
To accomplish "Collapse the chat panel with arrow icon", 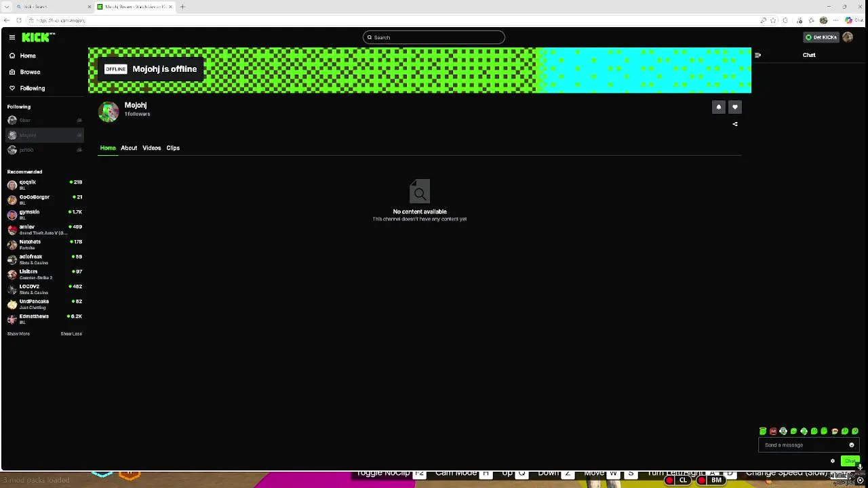I will (757, 55).
